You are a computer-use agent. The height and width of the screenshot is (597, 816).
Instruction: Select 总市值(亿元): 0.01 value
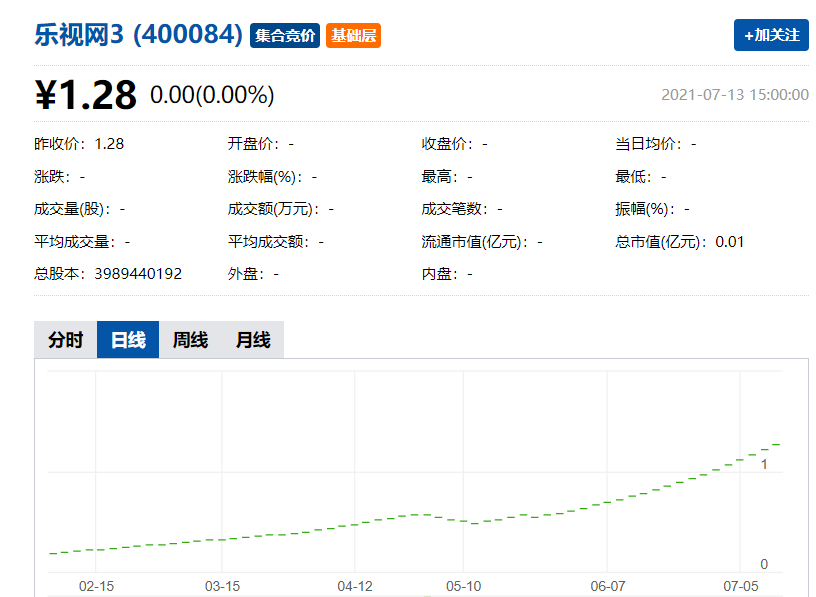tap(680, 242)
